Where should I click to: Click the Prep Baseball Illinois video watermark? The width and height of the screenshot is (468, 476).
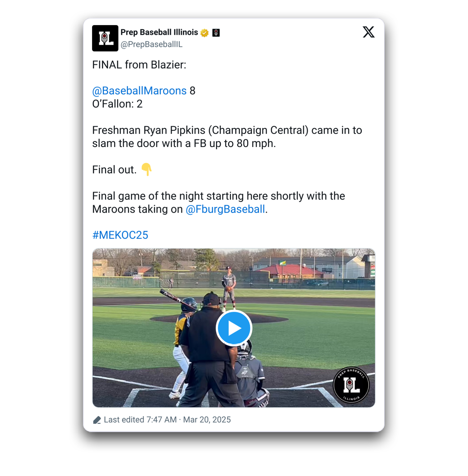click(351, 385)
